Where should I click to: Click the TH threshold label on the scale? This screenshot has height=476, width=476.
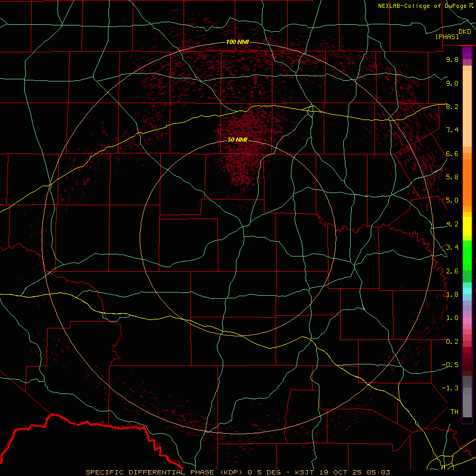[454, 411]
